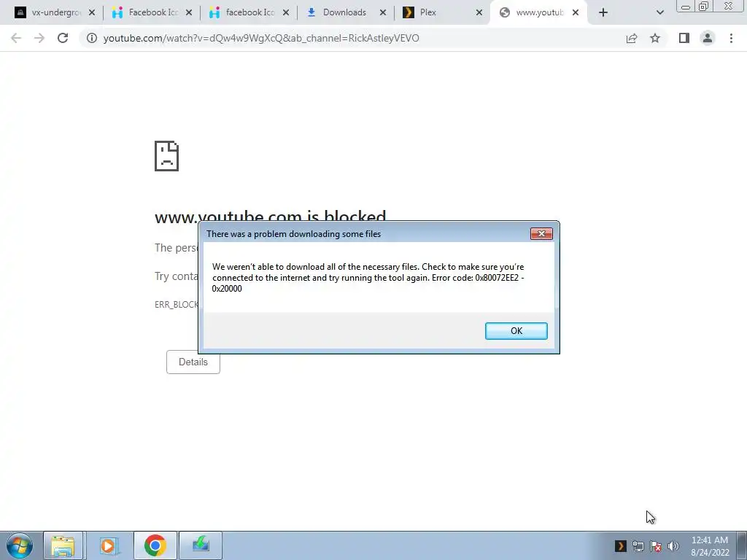Open the Windows Start menu
Screen dimensions: 747x560
20,545
